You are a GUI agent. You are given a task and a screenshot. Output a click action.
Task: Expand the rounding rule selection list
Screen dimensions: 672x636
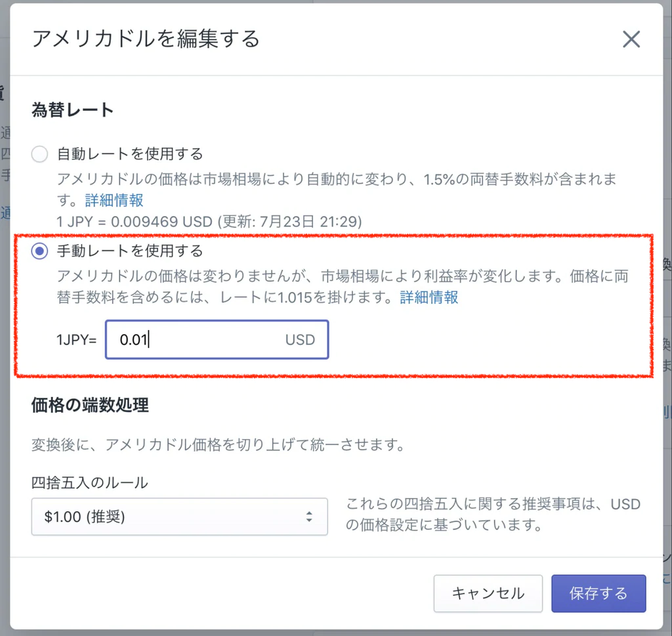[x=179, y=517]
